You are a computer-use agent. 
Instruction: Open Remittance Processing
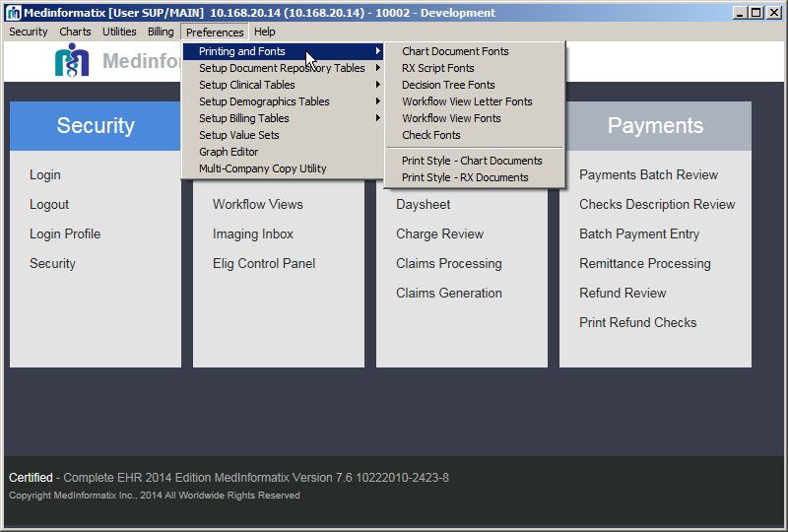645,263
